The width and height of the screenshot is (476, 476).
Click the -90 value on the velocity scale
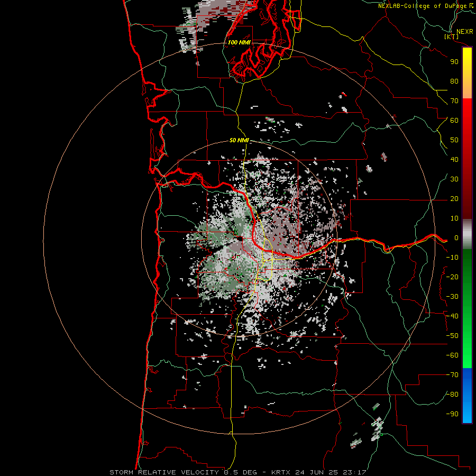452,414
